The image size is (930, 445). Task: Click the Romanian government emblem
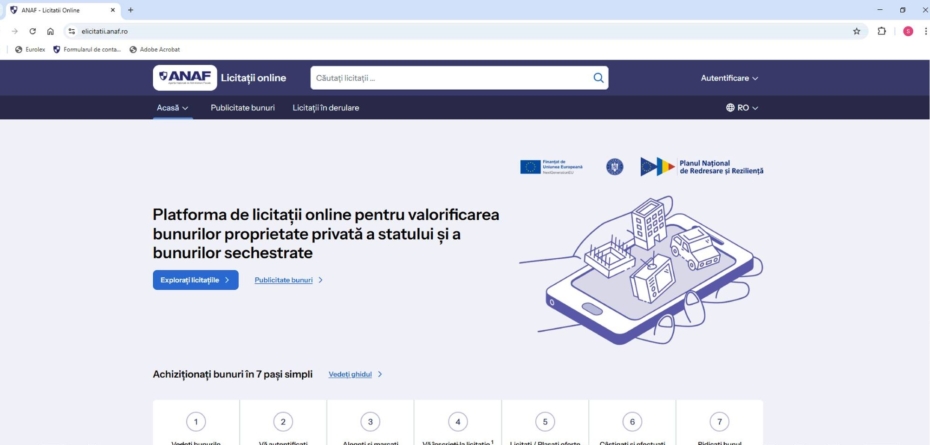614,167
